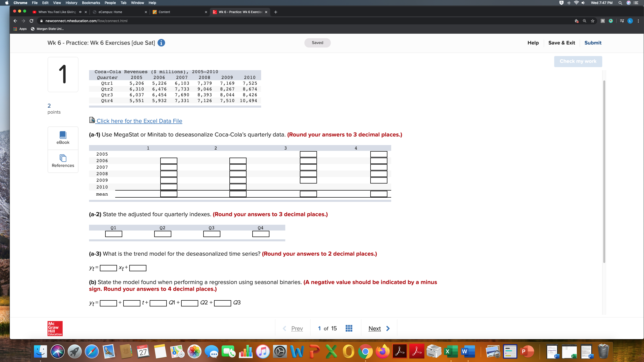Image resolution: width=644 pixels, height=362 pixels.
Task: Open Chrome's three-dot customize menu
Action: coord(638,21)
